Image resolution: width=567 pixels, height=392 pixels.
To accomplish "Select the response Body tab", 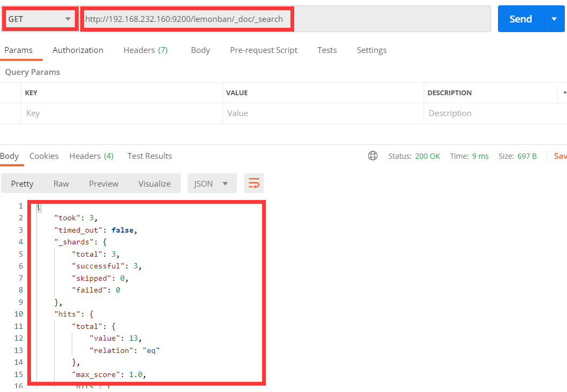I will click(x=10, y=156).
